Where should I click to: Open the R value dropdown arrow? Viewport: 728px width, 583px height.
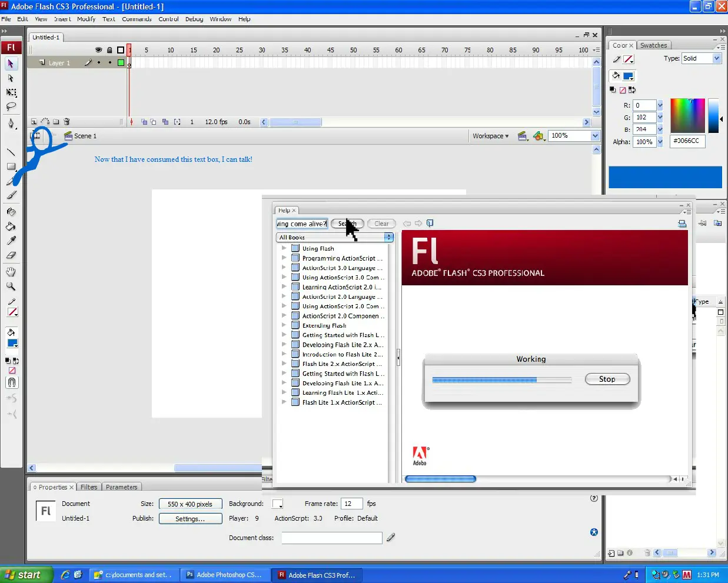[660, 105]
